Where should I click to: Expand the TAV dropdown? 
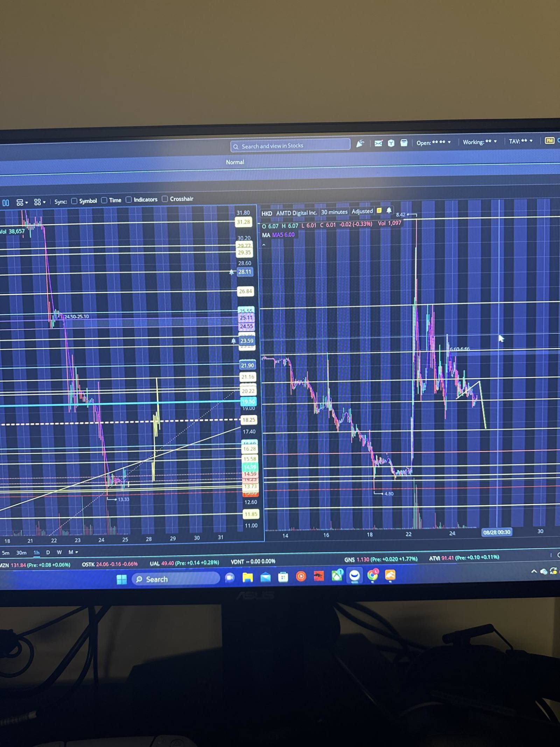[x=521, y=141]
